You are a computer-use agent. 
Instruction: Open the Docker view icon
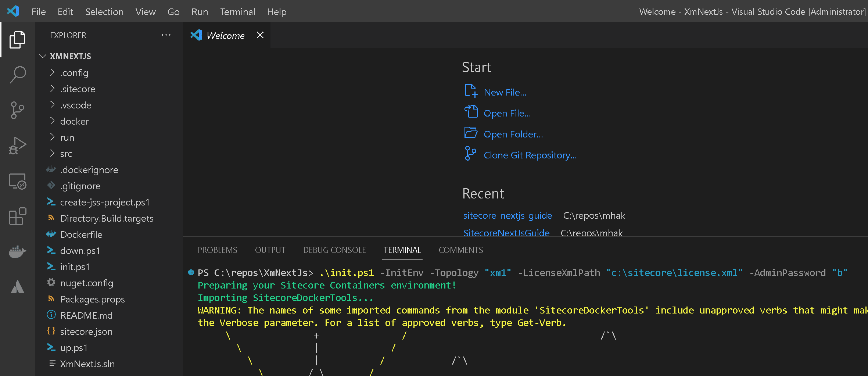(x=17, y=252)
